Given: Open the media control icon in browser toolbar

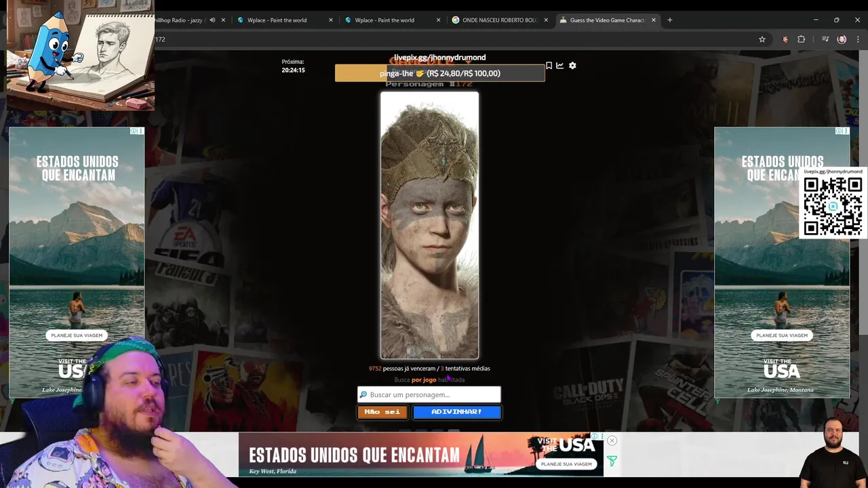Looking at the screenshot, I should [x=825, y=39].
